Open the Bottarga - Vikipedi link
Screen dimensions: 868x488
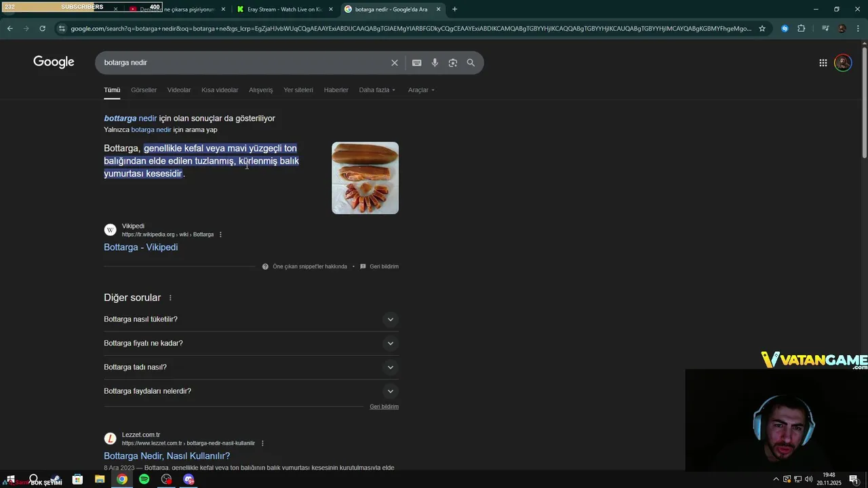140,247
